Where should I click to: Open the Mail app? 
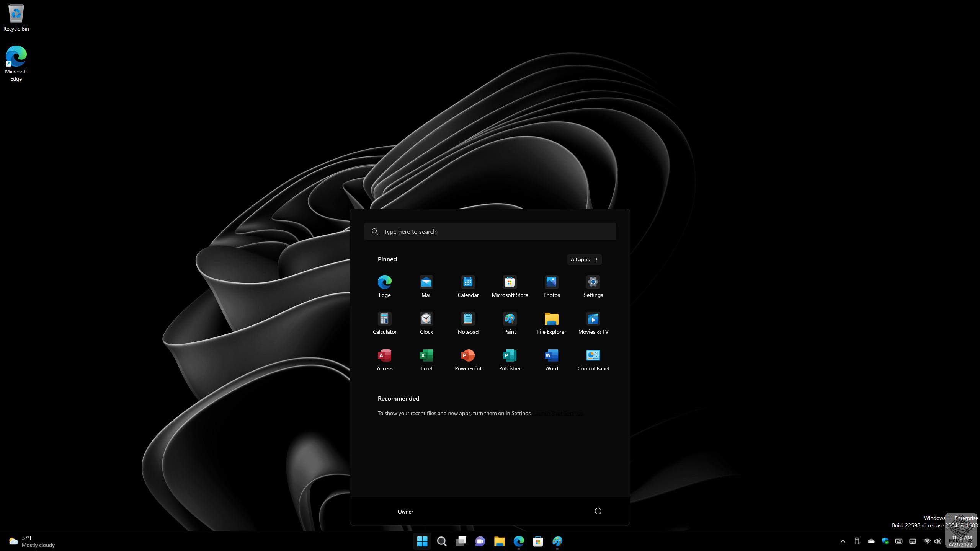426,286
